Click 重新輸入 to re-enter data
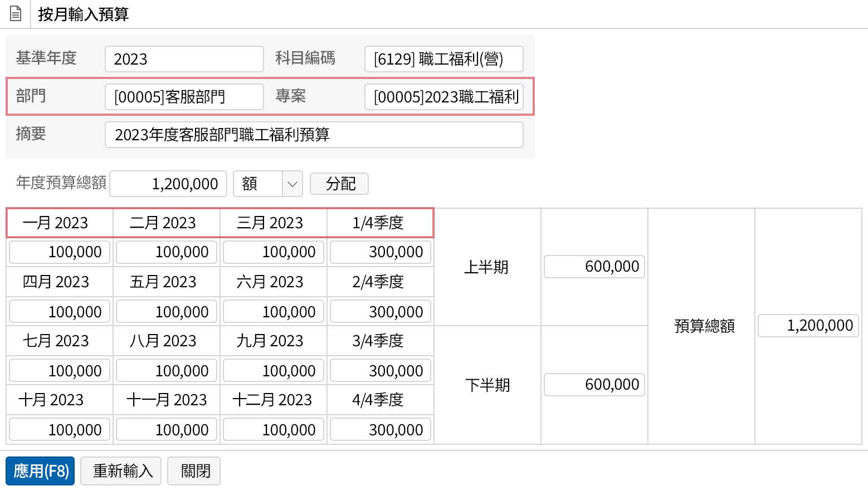The width and height of the screenshot is (868, 491). click(120, 470)
